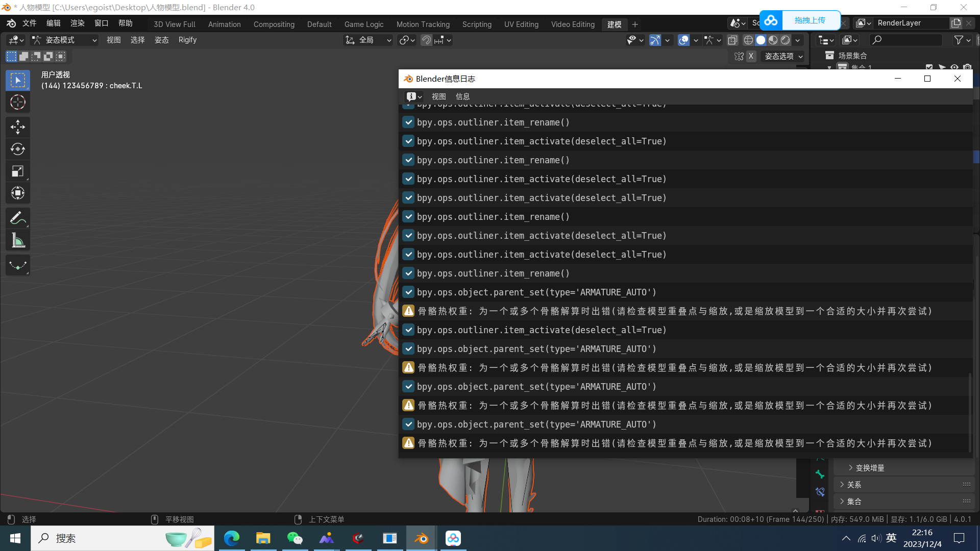The image size is (980, 551).
Task: Toggle show gizmos in viewport header
Action: pyautogui.click(x=655, y=40)
